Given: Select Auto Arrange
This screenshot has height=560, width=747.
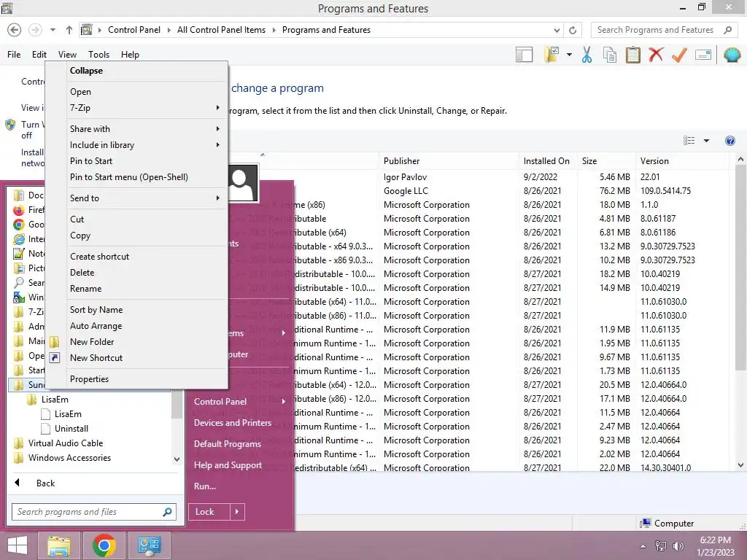Looking at the screenshot, I should 136,326.
